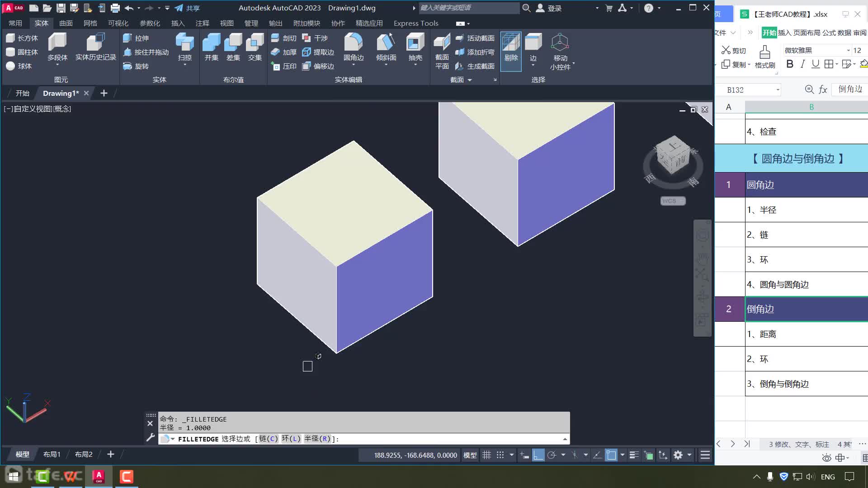868x488 pixels.
Task: Open the 注释 ribbon tab
Action: tap(203, 23)
